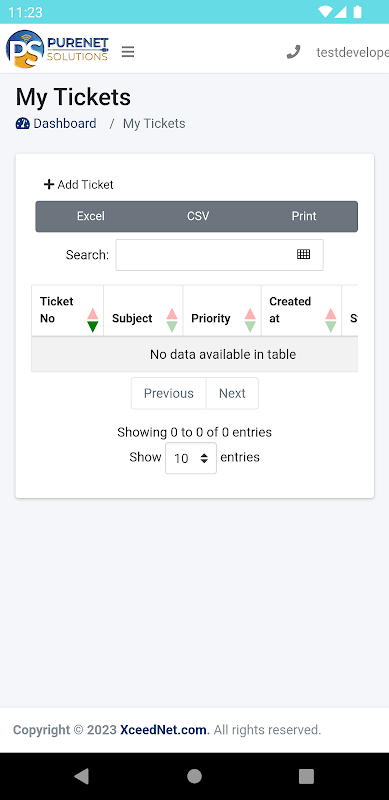This screenshot has width=389, height=800.
Task: Tap the phone call icon
Action: coord(294,52)
